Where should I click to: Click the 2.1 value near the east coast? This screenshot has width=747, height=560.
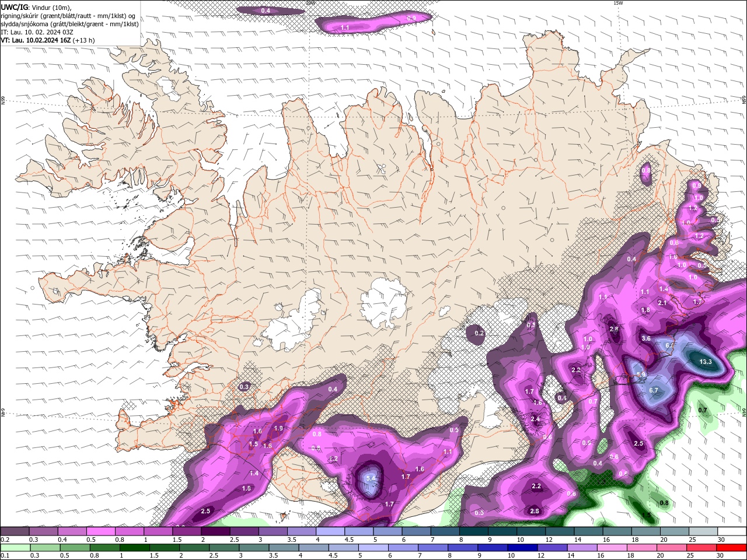(x=662, y=303)
